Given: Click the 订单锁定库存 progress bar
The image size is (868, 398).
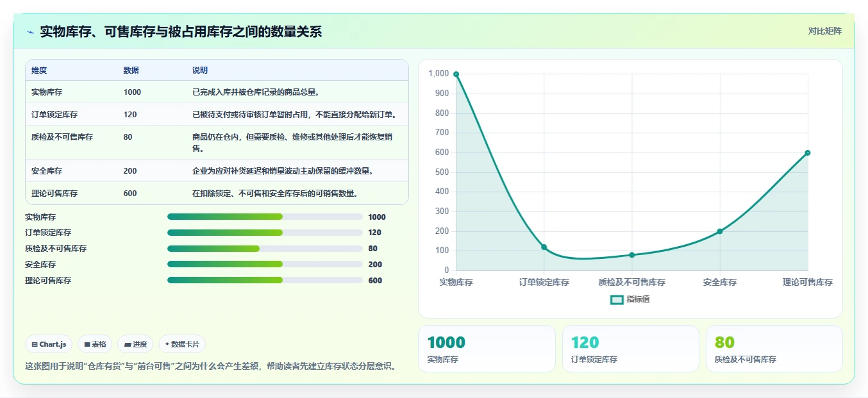Looking at the screenshot, I should tap(265, 233).
